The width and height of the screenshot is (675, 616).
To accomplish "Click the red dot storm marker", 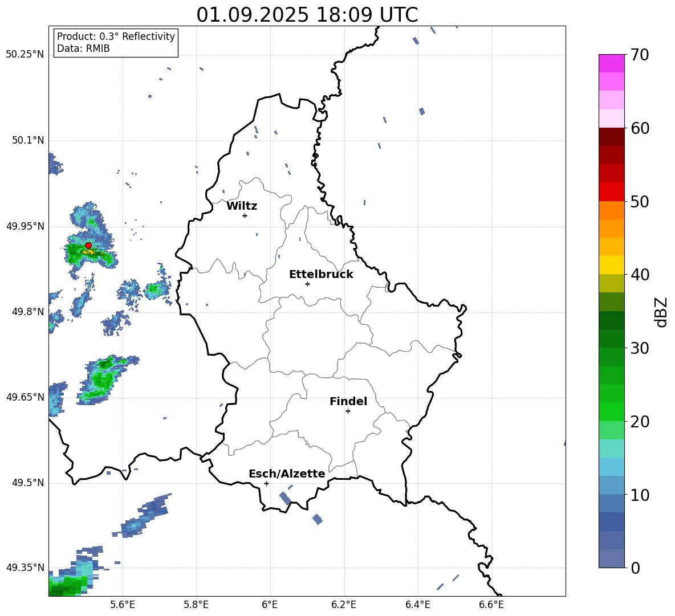I will [x=88, y=245].
